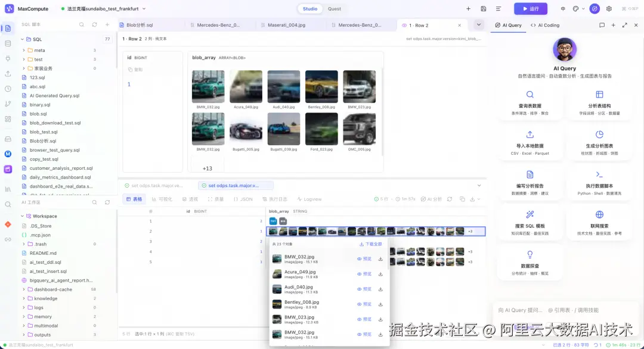This screenshot has height=349, width=644.
Task: Add a new SQL script
Action: click(107, 24)
